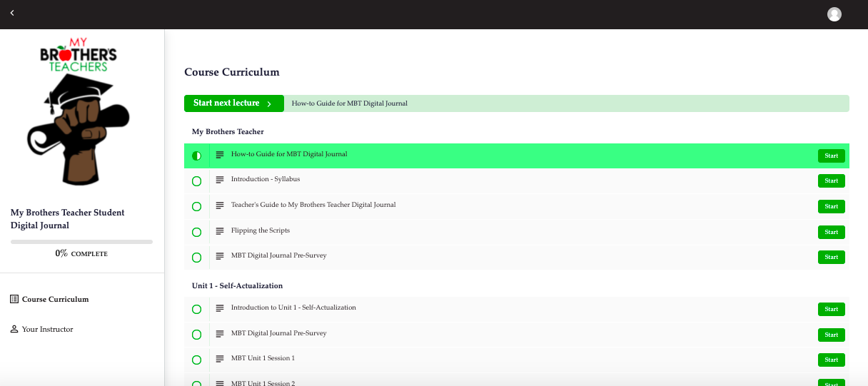Click the Unit 1 - Self-Actualization section header
Image resolution: width=868 pixels, height=386 pixels.
237,285
